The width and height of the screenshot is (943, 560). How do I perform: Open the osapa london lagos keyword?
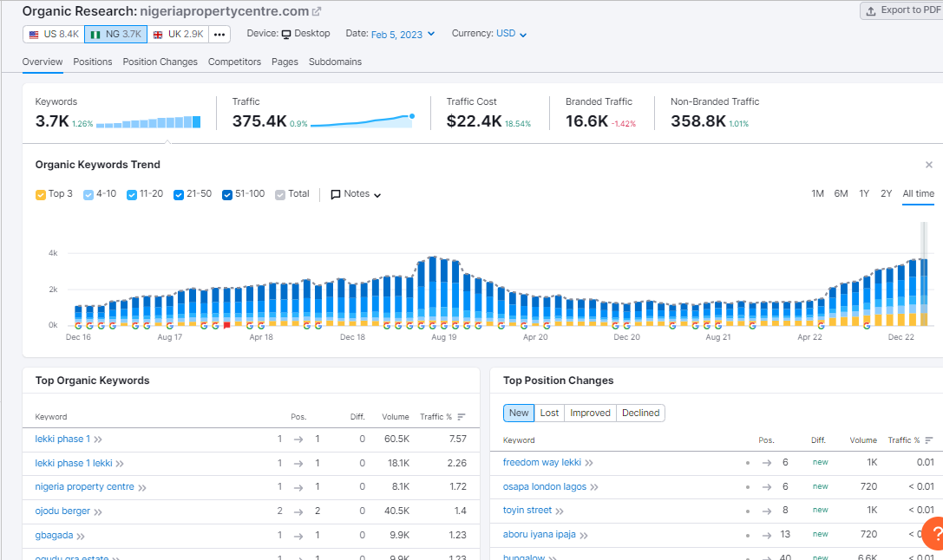[x=544, y=486]
